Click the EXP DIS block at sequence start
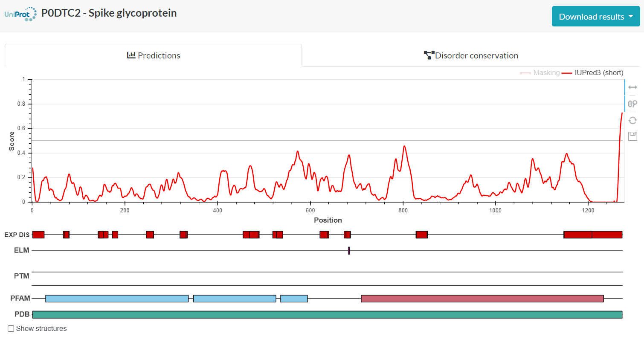 click(x=38, y=235)
